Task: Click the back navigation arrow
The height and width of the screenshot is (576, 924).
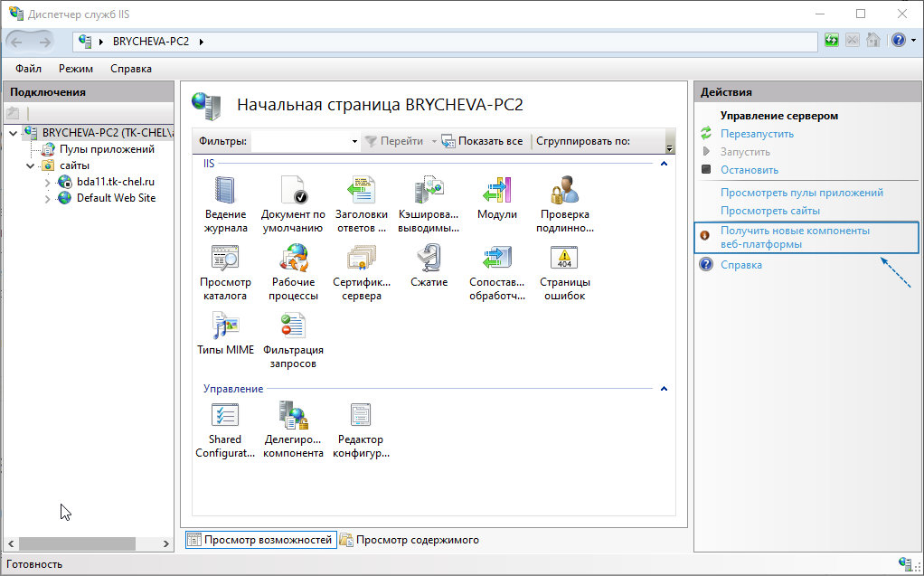Action: pyautogui.click(x=17, y=42)
